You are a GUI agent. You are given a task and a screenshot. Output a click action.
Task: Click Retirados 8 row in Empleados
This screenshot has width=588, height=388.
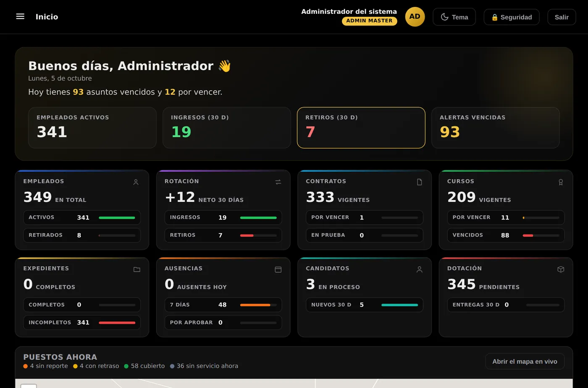coord(82,235)
